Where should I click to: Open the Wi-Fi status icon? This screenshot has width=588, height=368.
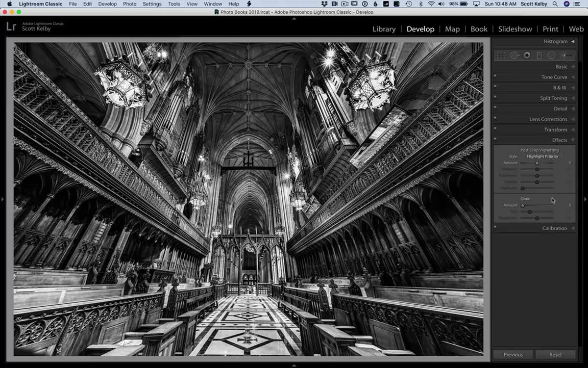tap(431, 4)
